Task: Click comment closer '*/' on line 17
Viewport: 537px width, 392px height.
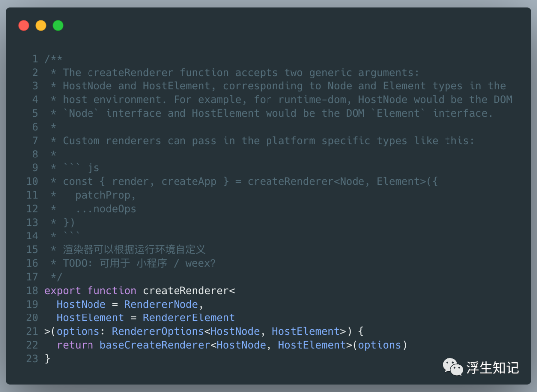Action: coord(57,277)
